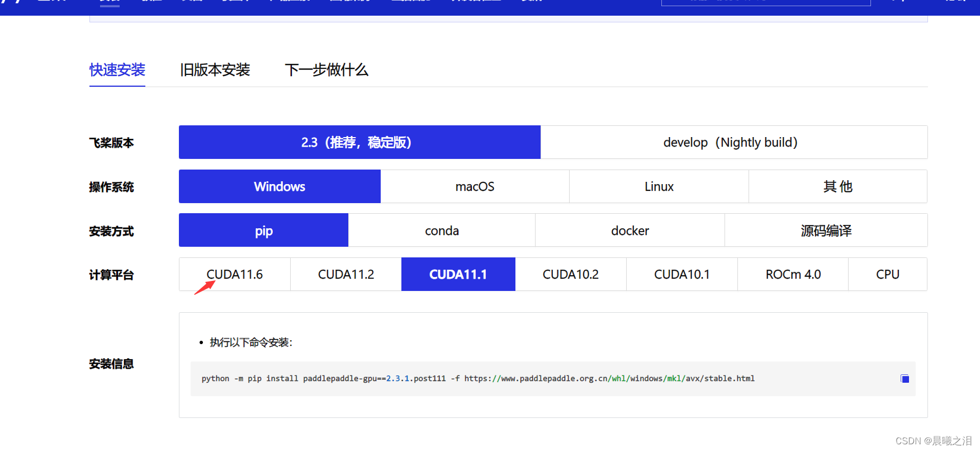
Task: Pick CUDA10.1 compute platform
Action: coord(682,274)
